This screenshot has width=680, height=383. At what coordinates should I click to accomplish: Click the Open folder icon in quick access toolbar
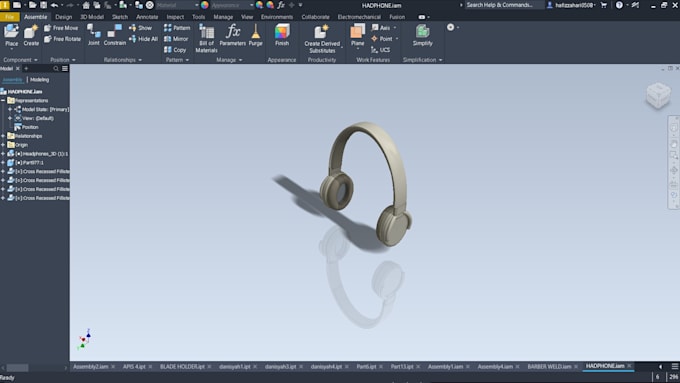[x=33, y=5]
